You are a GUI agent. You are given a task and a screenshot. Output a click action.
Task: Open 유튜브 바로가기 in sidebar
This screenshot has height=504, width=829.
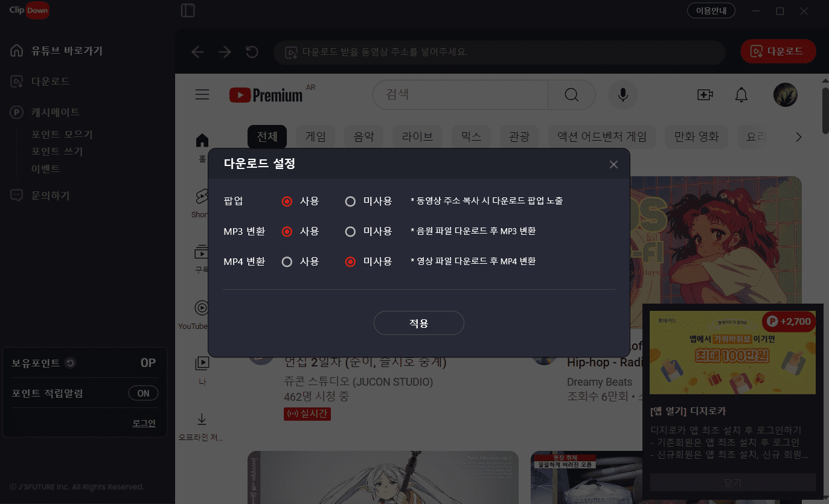click(x=67, y=51)
